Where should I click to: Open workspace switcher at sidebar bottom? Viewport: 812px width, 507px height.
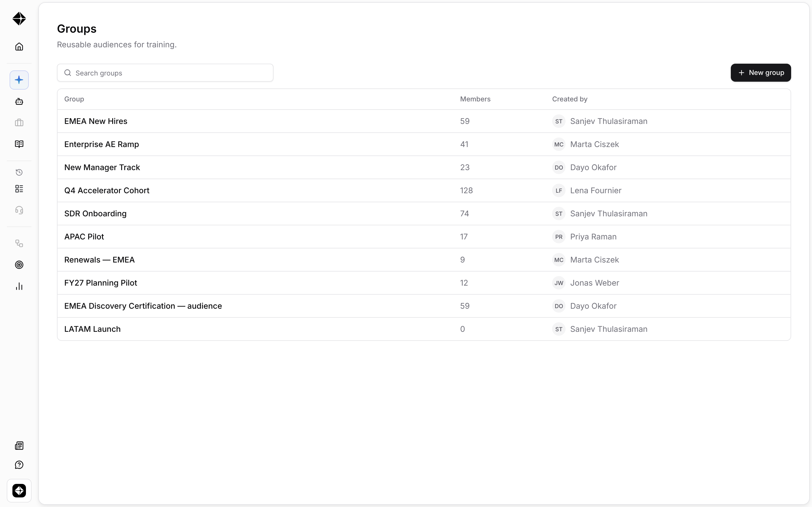19,491
